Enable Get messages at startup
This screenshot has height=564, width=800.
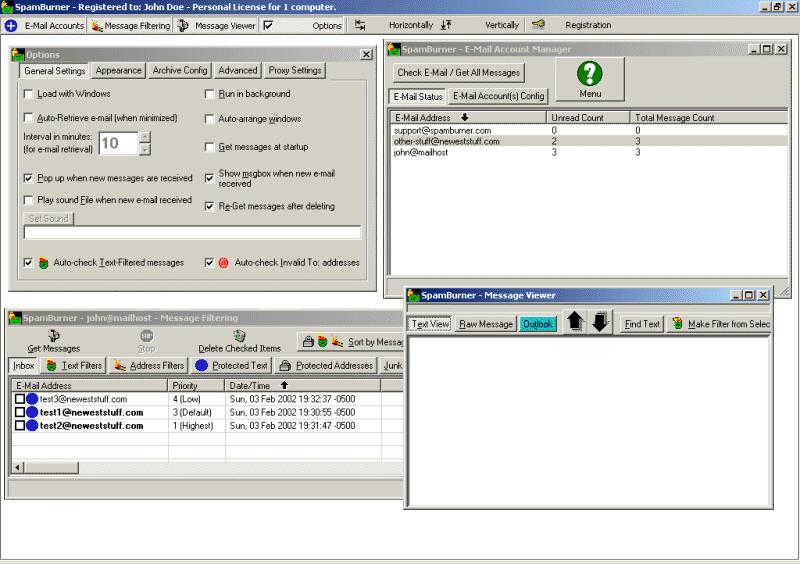tap(209, 147)
